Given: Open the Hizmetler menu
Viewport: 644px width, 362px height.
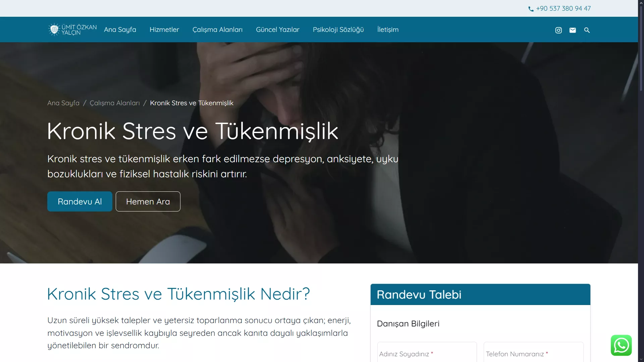Looking at the screenshot, I should point(164,29).
